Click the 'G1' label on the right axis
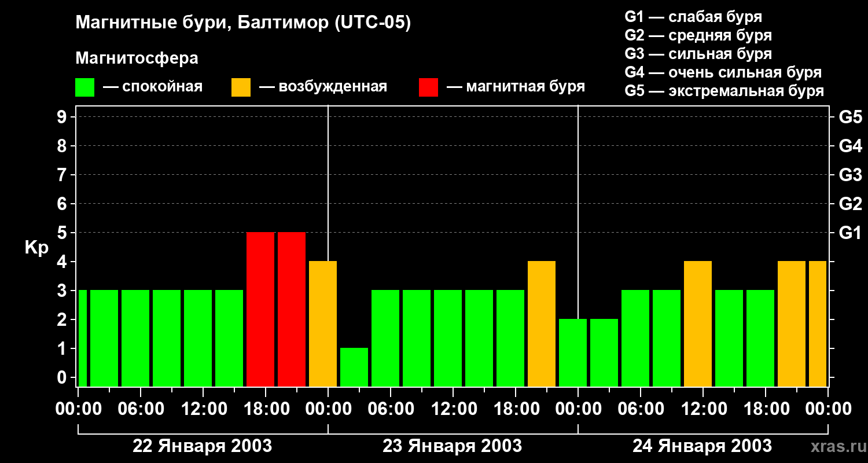 pyautogui.click(x=850, y=233)
